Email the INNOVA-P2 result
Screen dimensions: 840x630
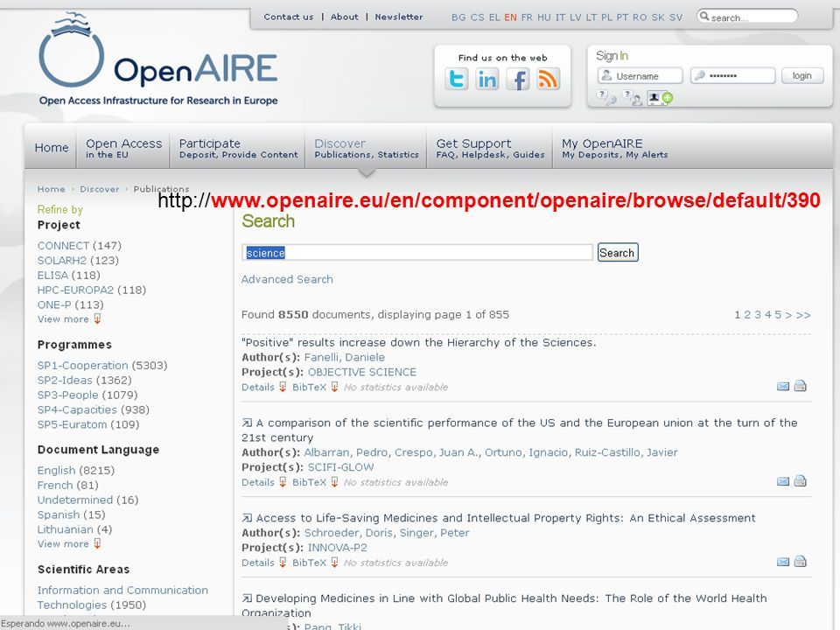[x=782, y=562]
